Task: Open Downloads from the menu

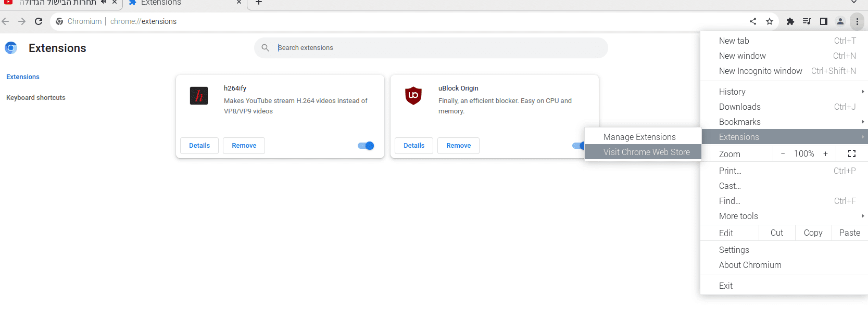Action: pos(785,107)
